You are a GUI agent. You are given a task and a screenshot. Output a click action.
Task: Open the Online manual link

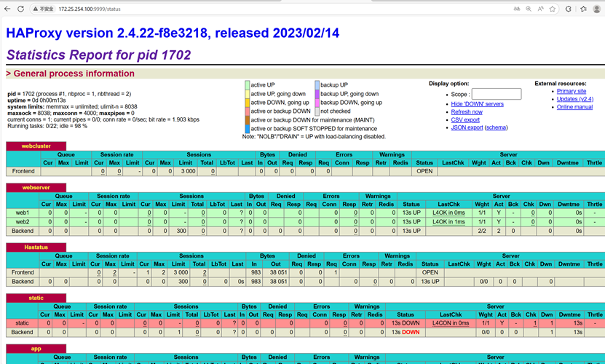[x=574, y=107]
